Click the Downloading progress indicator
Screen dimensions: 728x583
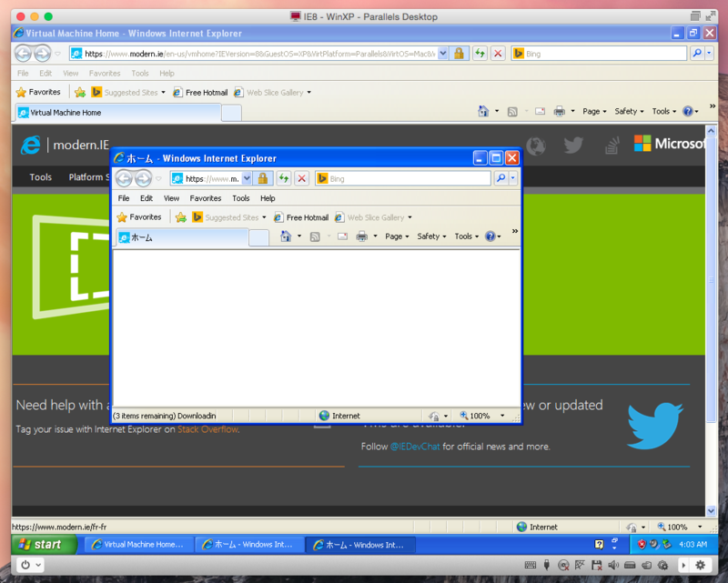point(162,416)
